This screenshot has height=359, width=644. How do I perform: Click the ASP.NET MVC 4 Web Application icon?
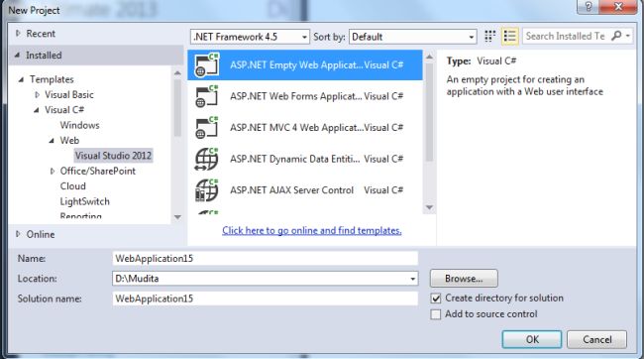[207, 128]
